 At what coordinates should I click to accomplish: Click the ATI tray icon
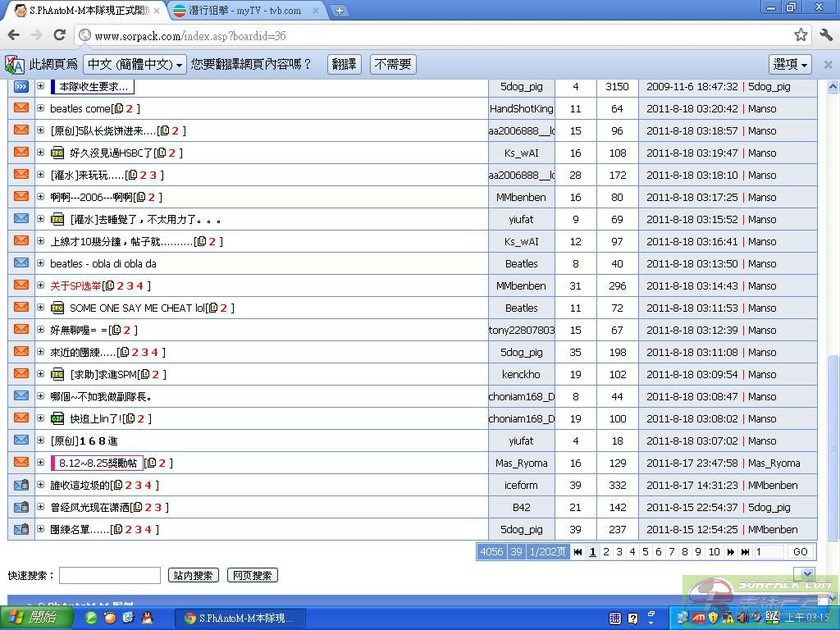[x=698, y=618]
